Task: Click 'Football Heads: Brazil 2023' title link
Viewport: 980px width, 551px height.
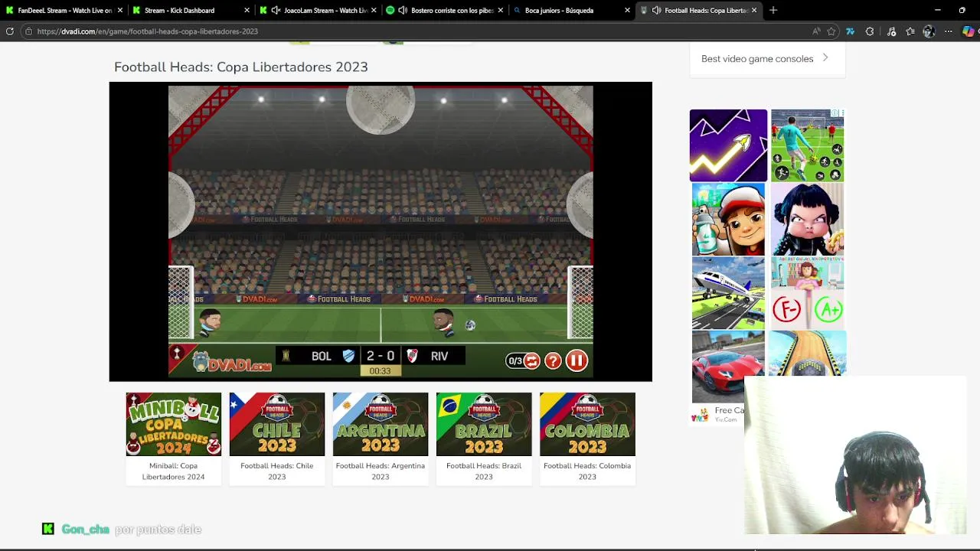Action: pyautogui.click(x=483, y=471)
